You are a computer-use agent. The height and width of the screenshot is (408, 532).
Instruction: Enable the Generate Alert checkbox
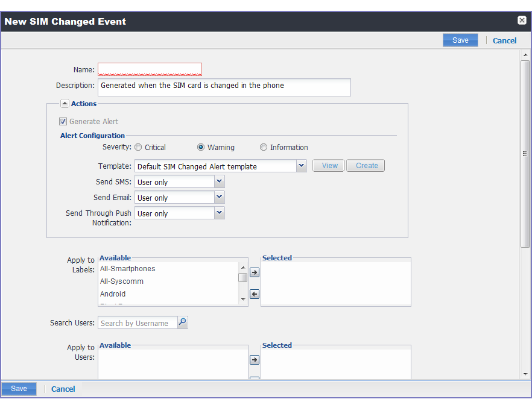click(63, 121)
